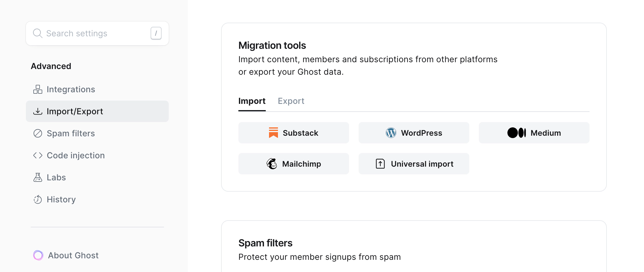Switch to the Import tab
The width and height of the screenshot is (644, 272).
[x=252, y=101]
